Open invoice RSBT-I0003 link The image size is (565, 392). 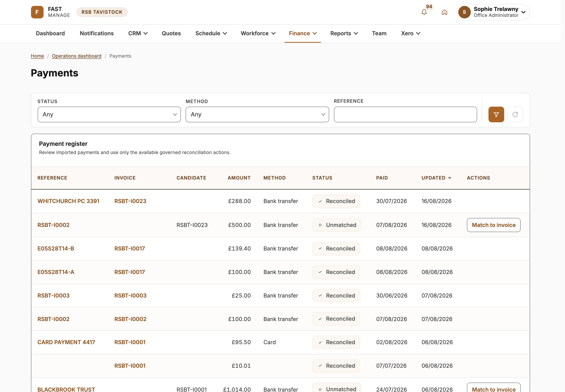click(130, 296)
